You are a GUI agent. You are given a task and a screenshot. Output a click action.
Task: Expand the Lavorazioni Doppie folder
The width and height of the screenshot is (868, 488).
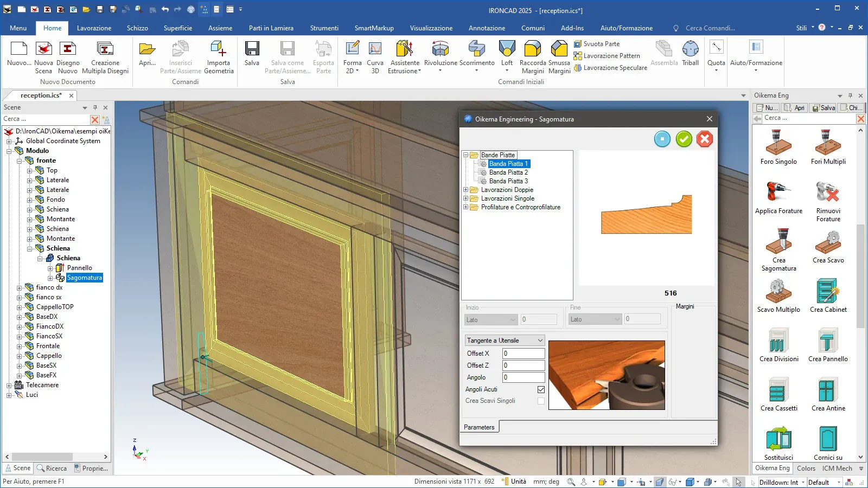[465, 190]
